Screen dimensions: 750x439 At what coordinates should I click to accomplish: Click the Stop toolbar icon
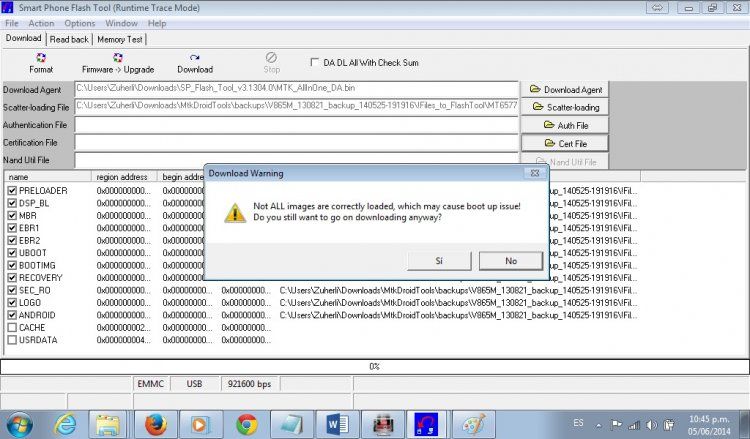pyautogui.click(x=271, y=63)
